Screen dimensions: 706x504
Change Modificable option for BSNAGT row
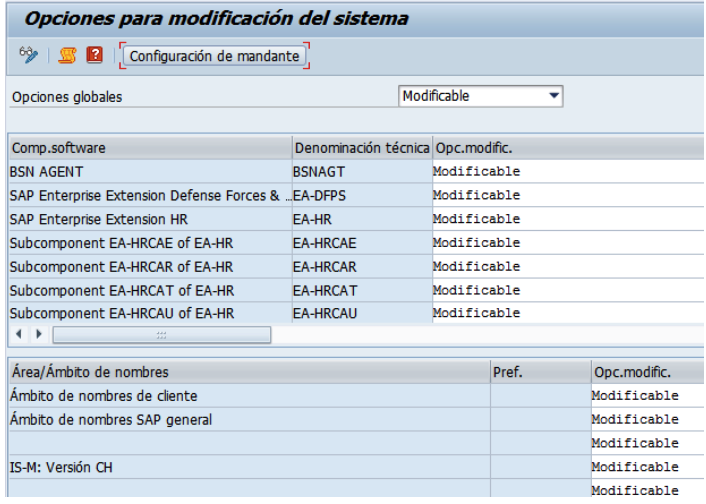click(569, 172)
